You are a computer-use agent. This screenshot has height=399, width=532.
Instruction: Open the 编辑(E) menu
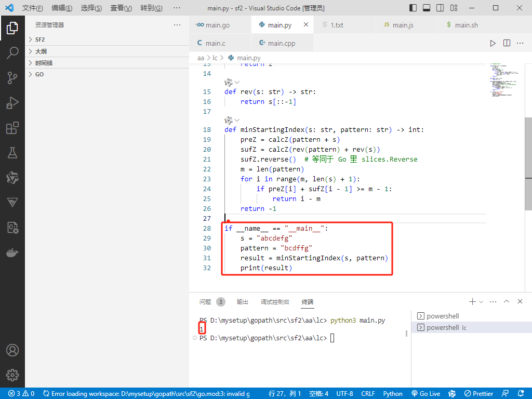click(x=62, y=8)
